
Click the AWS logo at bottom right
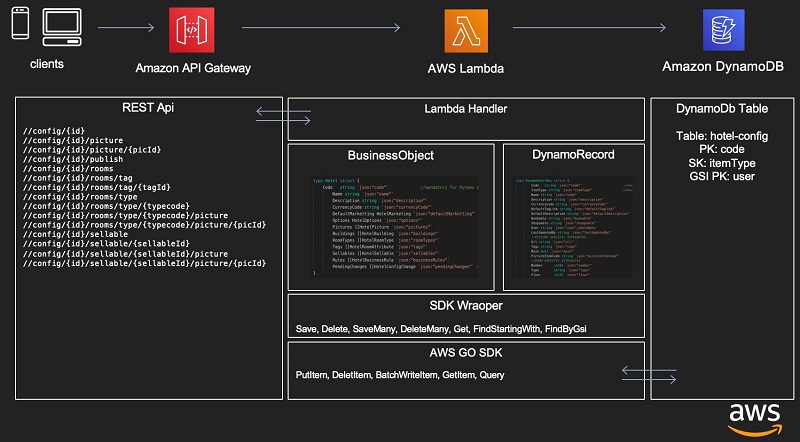[x=755, y=420]
